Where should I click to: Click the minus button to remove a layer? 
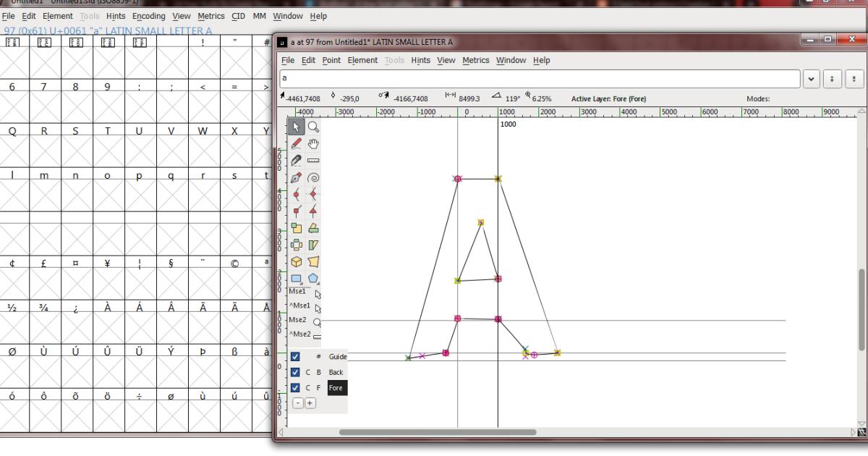pos(298,403)
